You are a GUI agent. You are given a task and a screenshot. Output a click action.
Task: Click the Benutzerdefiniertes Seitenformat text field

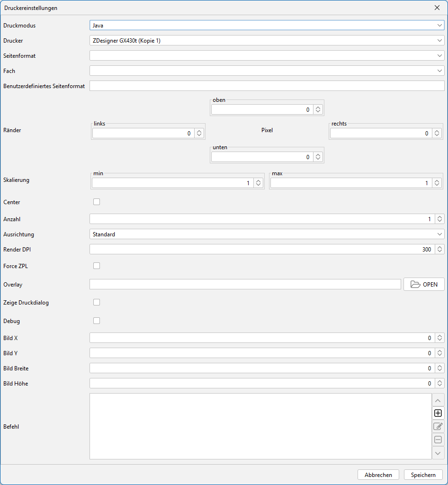[267, 86]
